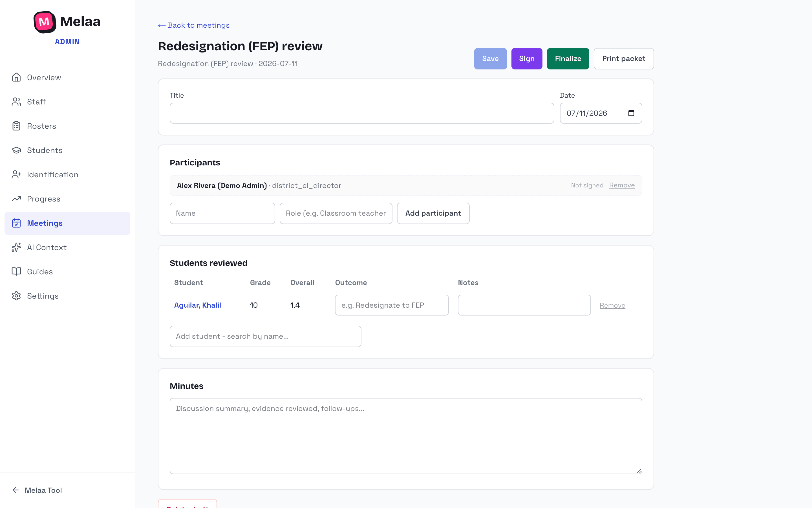Focus the Minutes discussion summary textarea

click(406, 436)
